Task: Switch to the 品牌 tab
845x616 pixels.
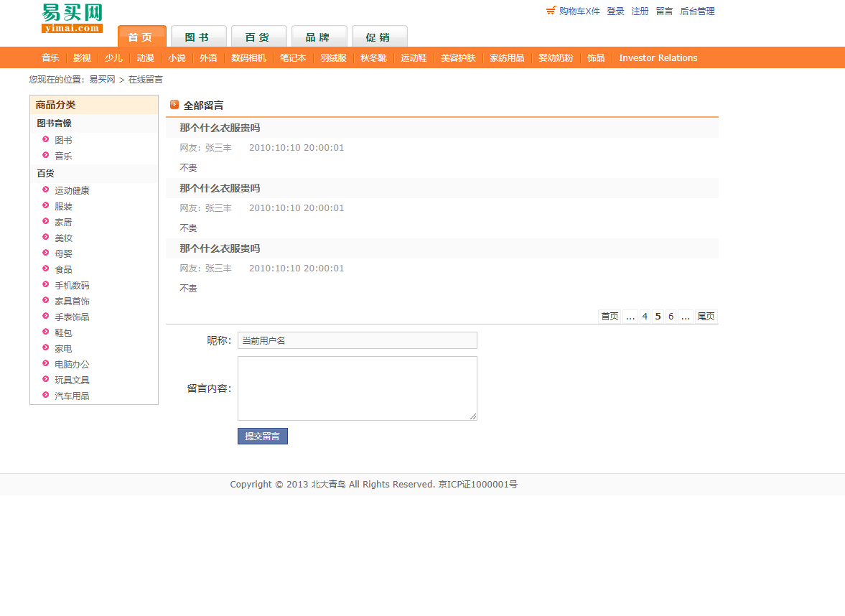Action: click(x=319, y=36)
